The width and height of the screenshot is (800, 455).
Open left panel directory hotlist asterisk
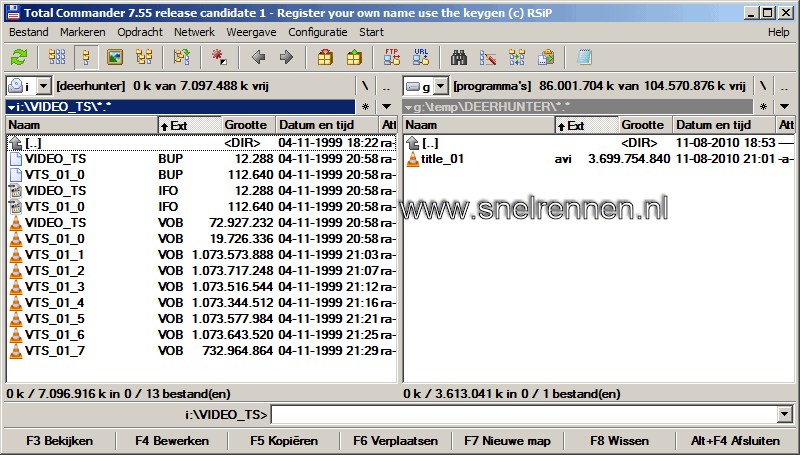click(365, 107)
